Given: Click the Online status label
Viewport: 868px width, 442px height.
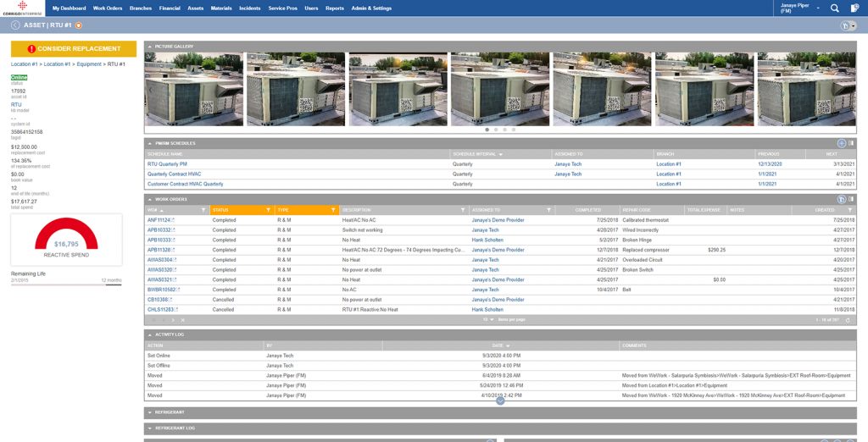Looking at the screenshot, I should pyautogui.click(x=19, y=77).
